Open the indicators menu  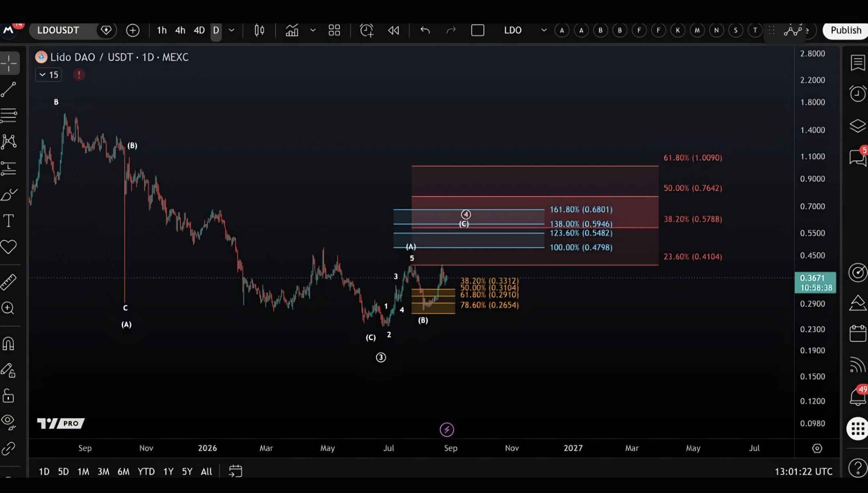(x=292, y=30)
